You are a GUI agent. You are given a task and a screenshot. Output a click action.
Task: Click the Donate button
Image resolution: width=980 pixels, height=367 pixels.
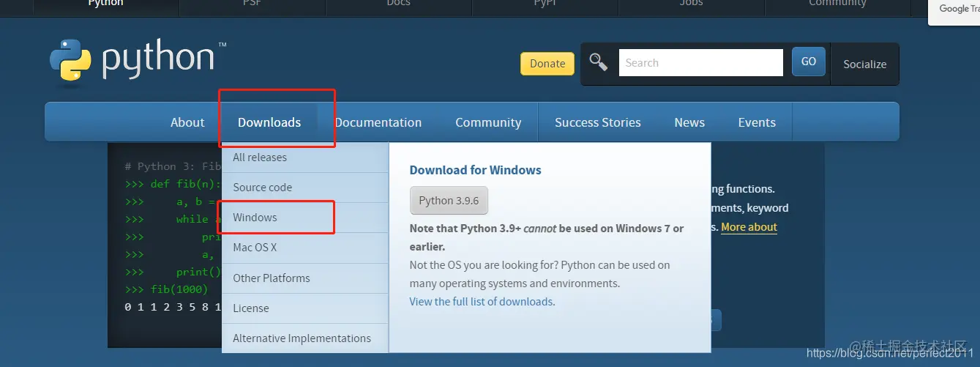coord(547,64)
